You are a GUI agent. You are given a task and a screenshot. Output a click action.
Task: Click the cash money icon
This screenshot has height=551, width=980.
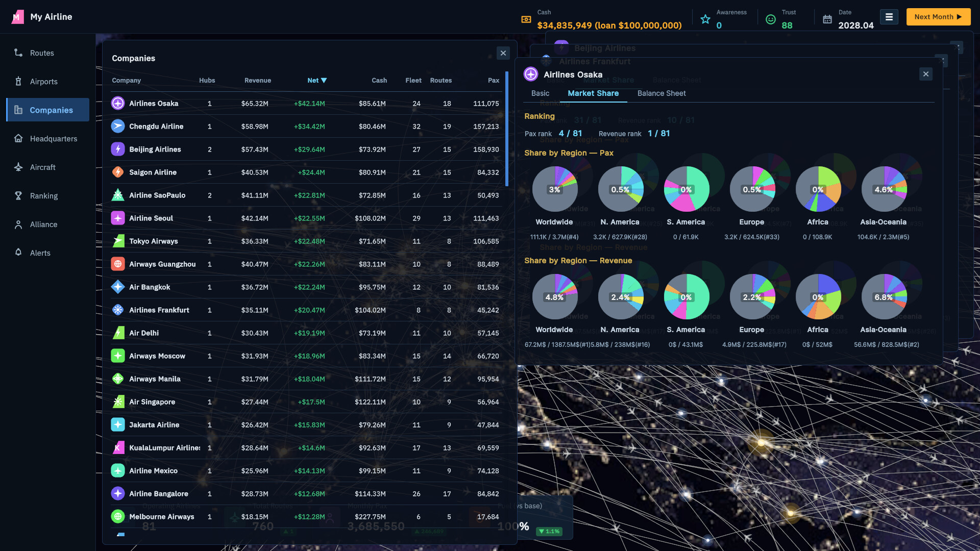coord(526,19)
